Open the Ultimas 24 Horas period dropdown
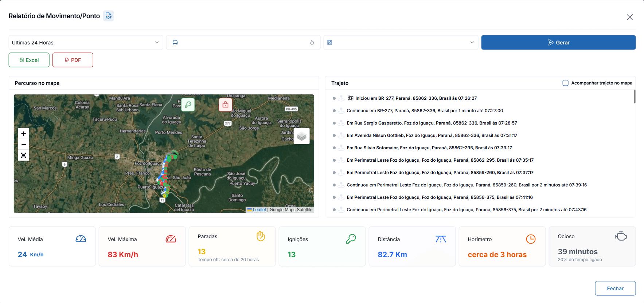The width and height of the screenshot is (644, 303). click(x=86, y=43)
